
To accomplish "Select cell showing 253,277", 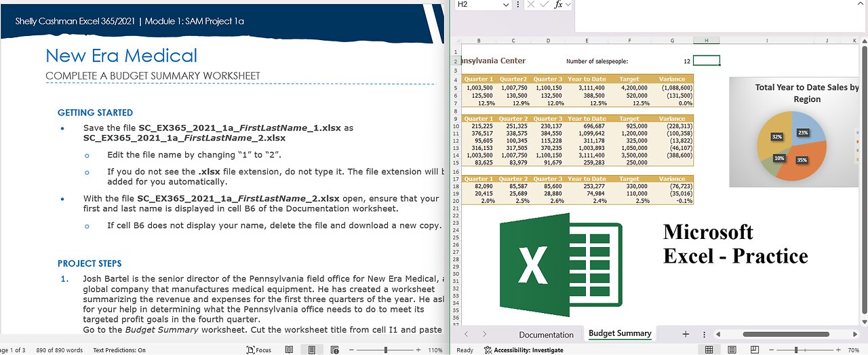I will click(587, 186).
